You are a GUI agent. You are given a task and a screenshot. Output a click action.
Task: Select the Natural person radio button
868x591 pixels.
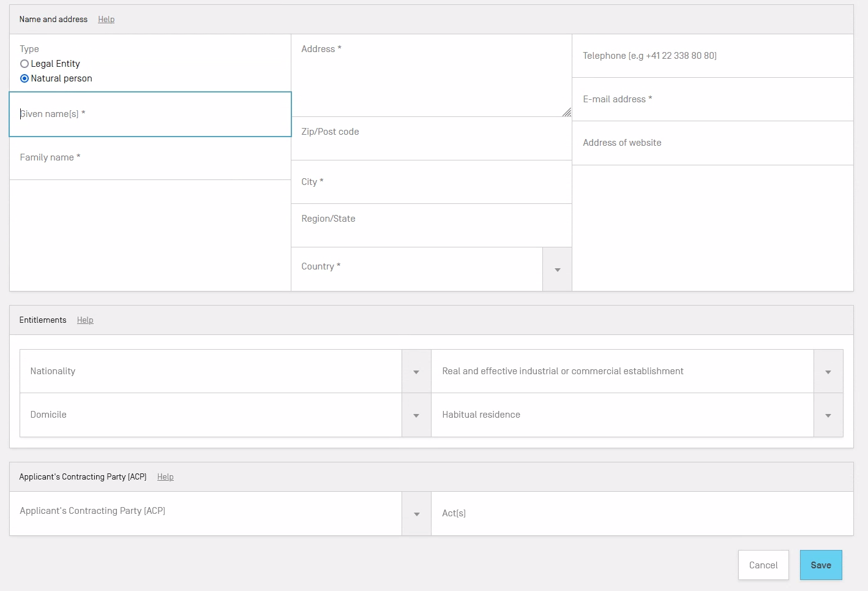[x=24, y=78]
